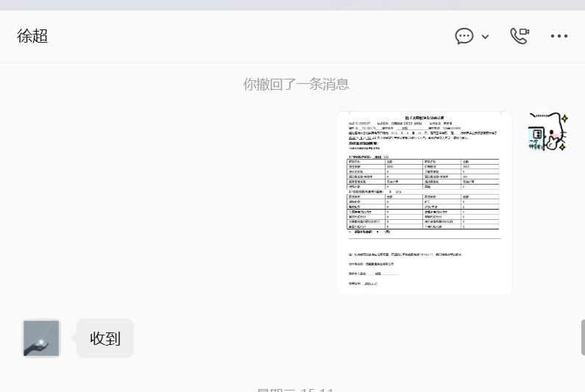This screenshot has height=392, width=585.
Task: Click the note line starting with 注 in document
Action: click(405, 254)
